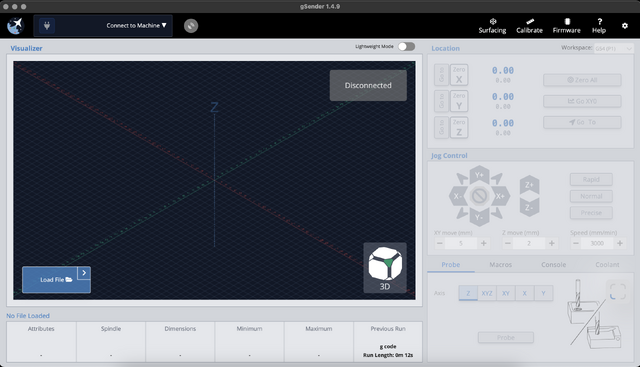Switch to the Console tab
640x367 pixels.
coord(553,265)
